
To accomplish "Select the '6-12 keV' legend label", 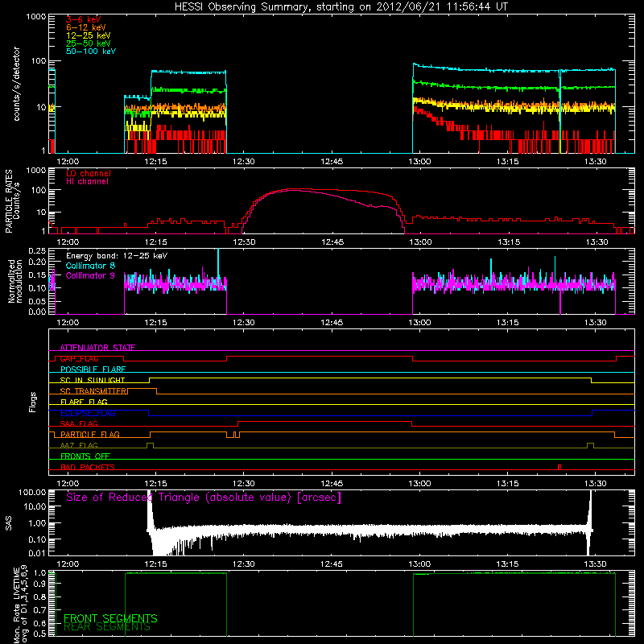I will pos(86,27).
